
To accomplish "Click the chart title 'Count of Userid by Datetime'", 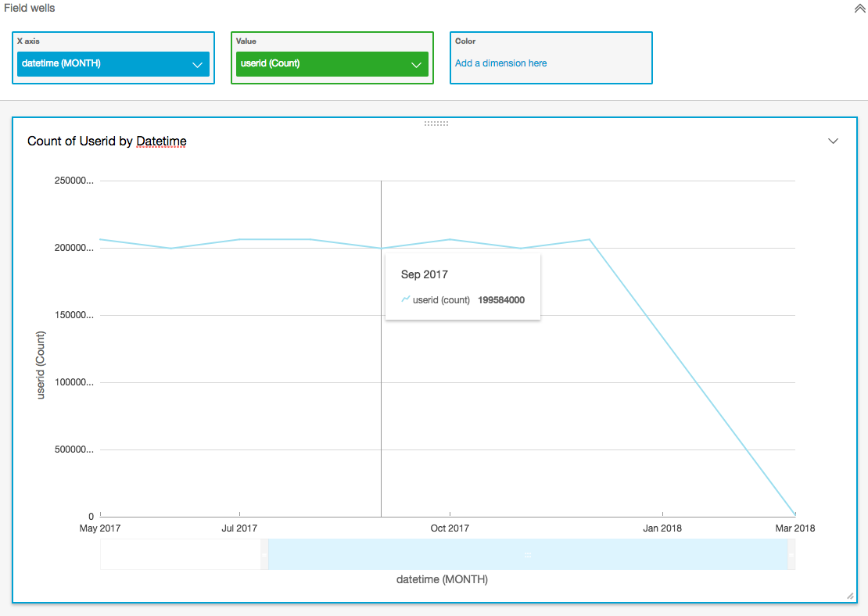I will (107, 141).
